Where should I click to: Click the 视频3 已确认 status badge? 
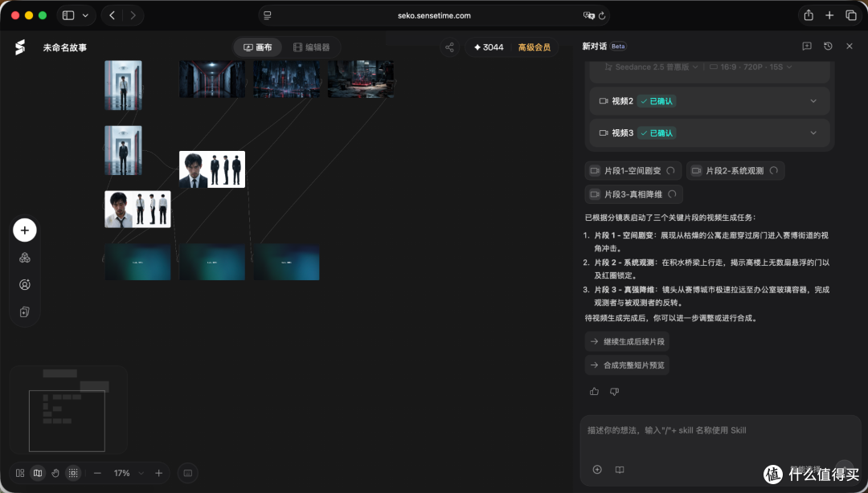point(657,132)
